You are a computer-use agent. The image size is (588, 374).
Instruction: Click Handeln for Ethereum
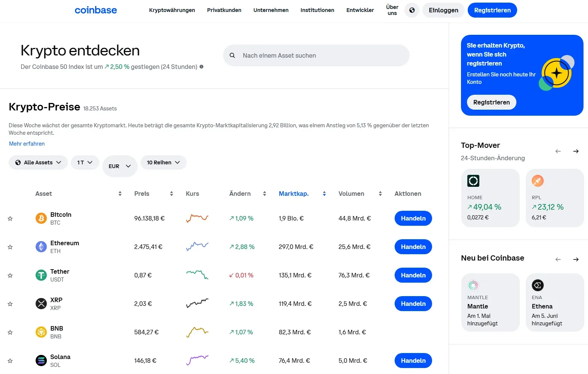coord(413,247)
